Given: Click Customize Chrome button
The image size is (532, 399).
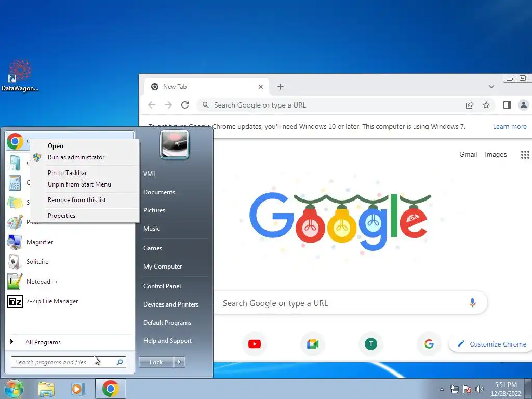Looking at the screenshot, I should [491, 344].
